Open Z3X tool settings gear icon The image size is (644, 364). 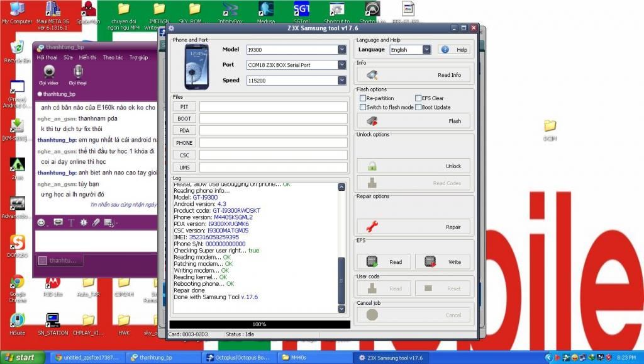tap(171, 28)
